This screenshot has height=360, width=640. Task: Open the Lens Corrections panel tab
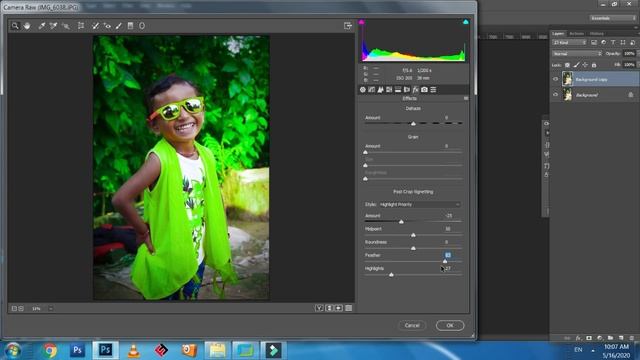407,89
